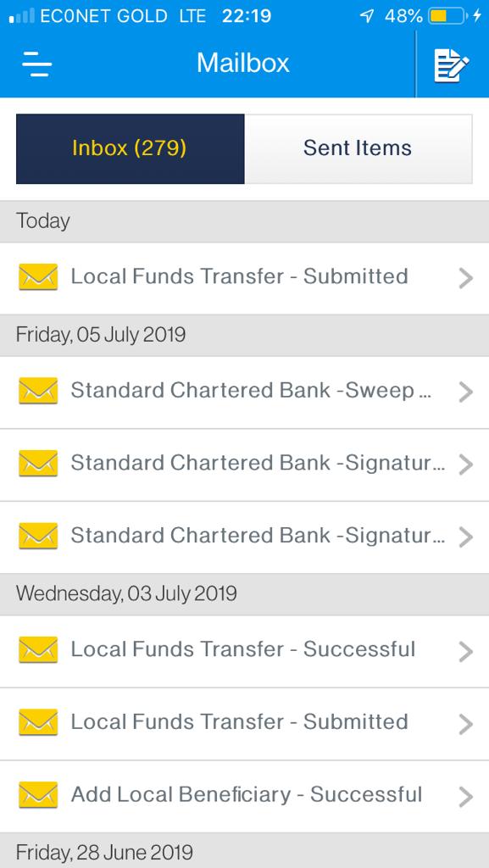Select the envelope icon on the first Signature message

point(37,464)
